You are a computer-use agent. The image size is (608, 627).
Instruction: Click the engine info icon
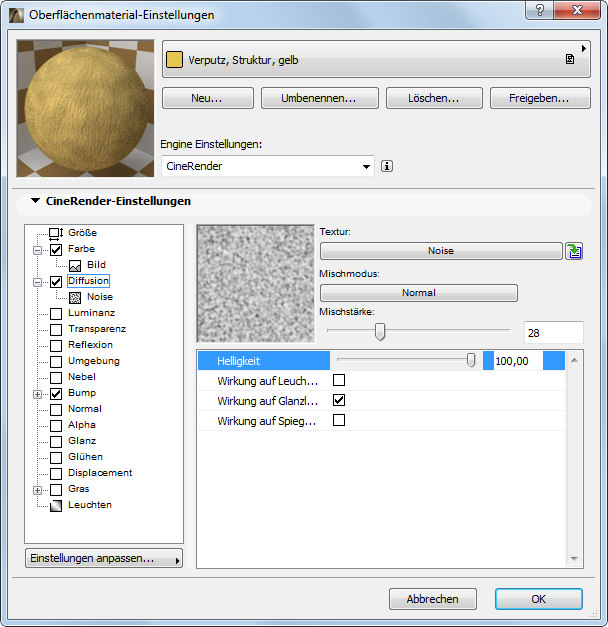[387, 166]
